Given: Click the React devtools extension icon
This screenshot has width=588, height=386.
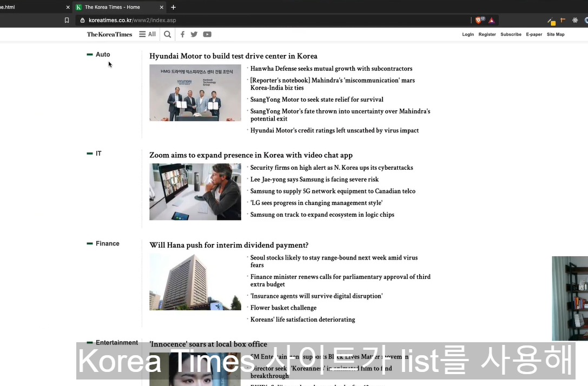Looking at the screenshot, I should [x=575, y=20].
